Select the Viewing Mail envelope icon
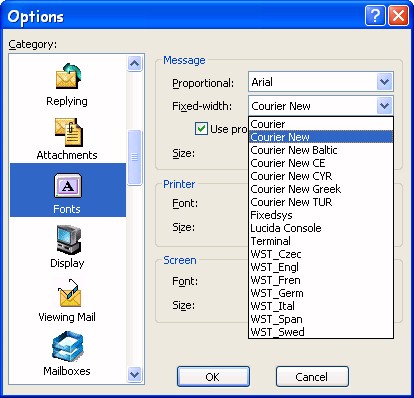Image resolution: width=414 pixels, height=398 pixels. click(69, 293)
